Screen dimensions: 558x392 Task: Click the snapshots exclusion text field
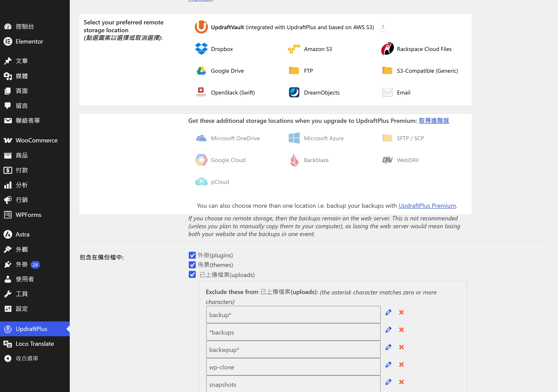coord(293,384)
